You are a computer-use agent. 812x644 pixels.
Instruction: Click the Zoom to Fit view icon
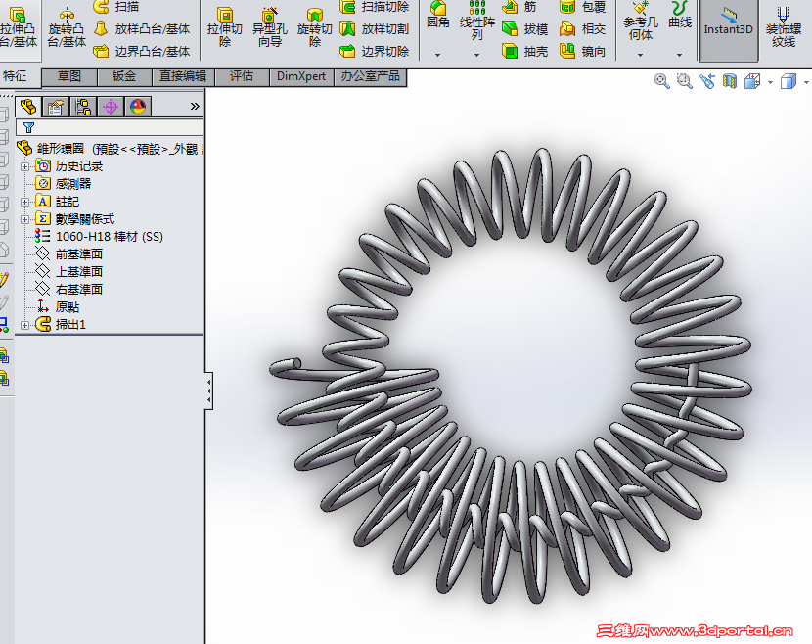point(661,81)
